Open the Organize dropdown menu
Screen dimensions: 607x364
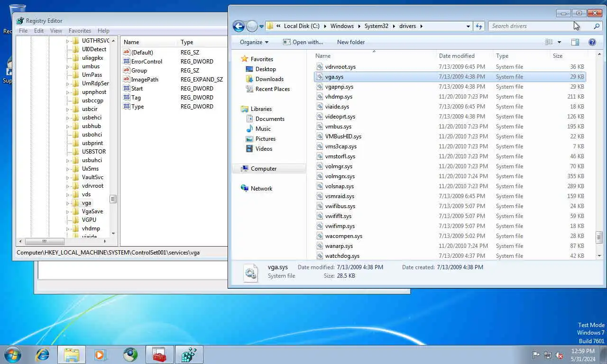[x=254, y=42]
